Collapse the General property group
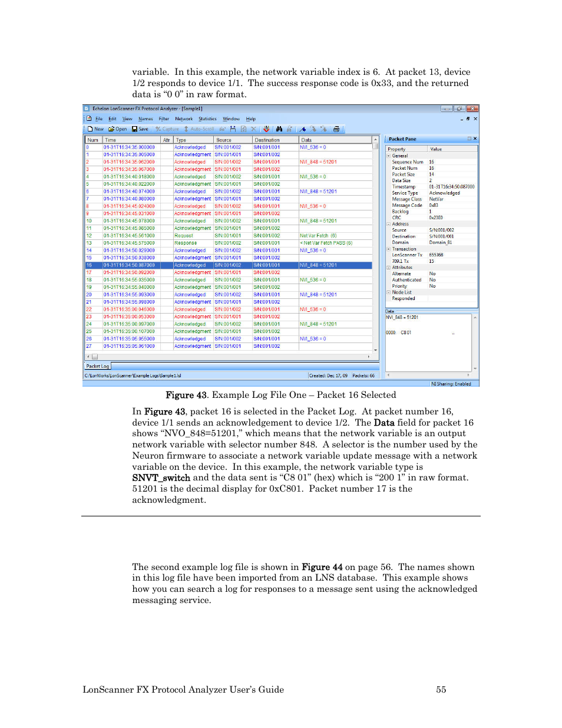Screen dimensions: 562x728 (x=388, y=156)
